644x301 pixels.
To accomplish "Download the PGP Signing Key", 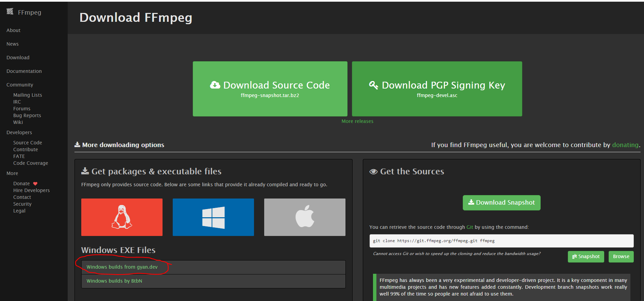I will point(437,89).
